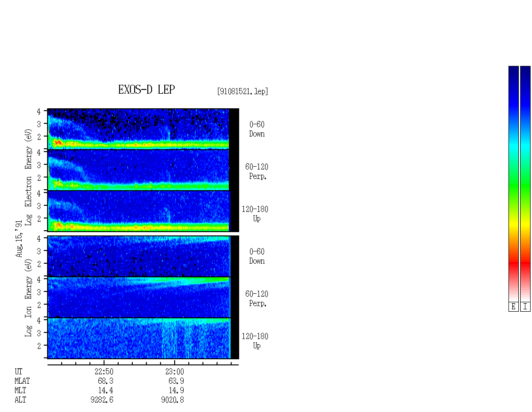Click the Aug. 15, '91 date label
Screen dimensions: 532x412
click(19, 239)
